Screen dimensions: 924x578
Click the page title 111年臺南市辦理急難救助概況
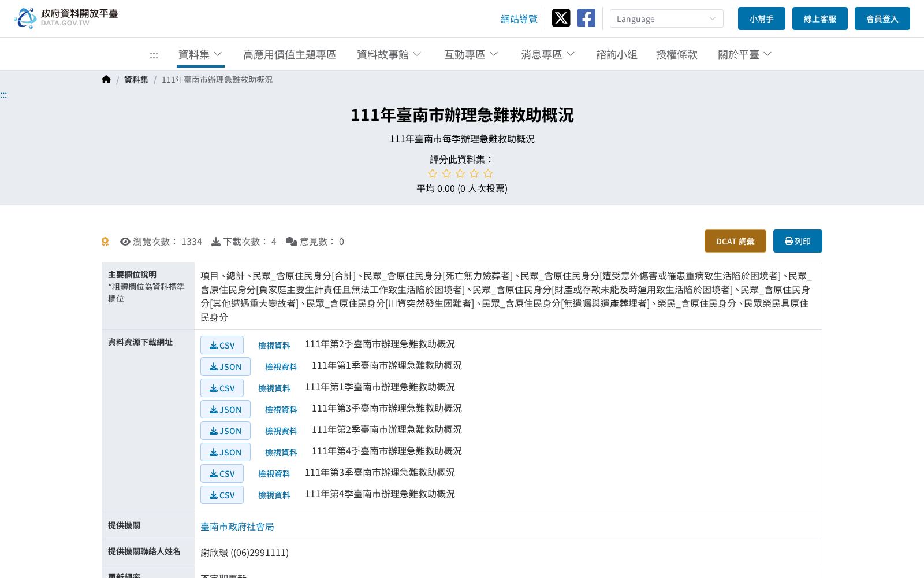pos(462,115)
